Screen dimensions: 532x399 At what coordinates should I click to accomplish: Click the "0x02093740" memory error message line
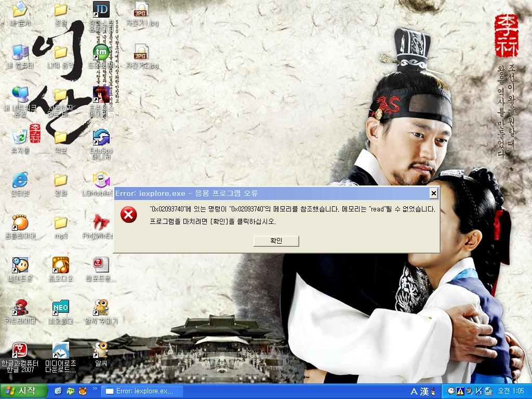[x=292, y=209]
